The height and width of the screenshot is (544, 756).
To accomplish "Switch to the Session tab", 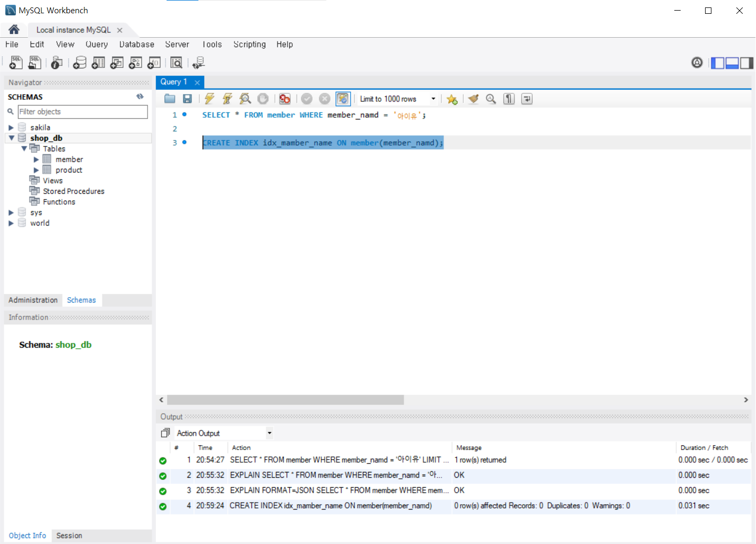I will (69, 536).
